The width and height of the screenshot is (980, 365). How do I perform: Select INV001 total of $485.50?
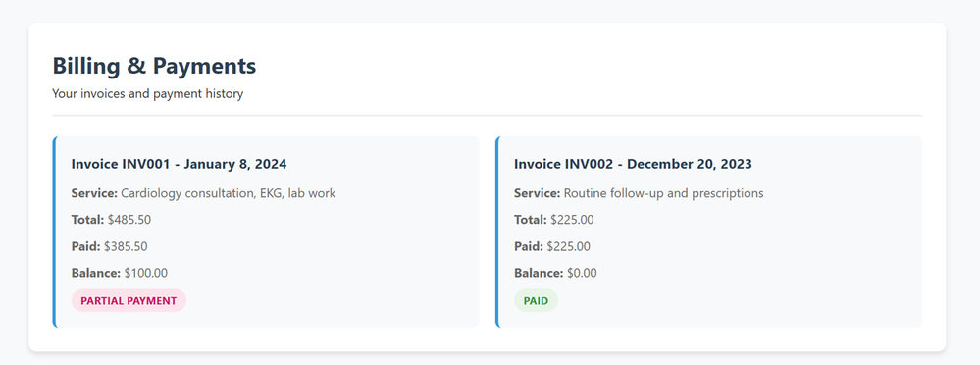129,220
